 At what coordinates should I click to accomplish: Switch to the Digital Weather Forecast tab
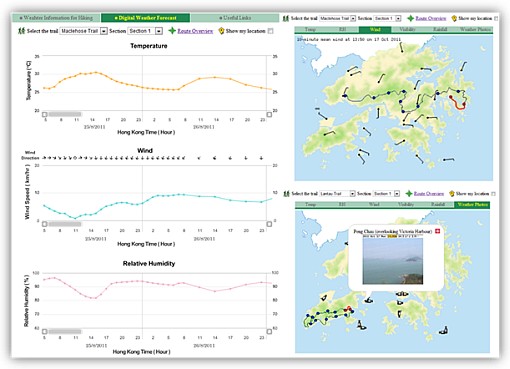coord(145,18)
